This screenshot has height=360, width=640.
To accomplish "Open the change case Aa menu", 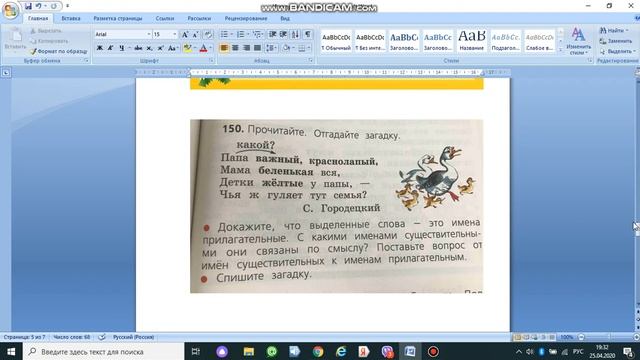I will [172, 48].
